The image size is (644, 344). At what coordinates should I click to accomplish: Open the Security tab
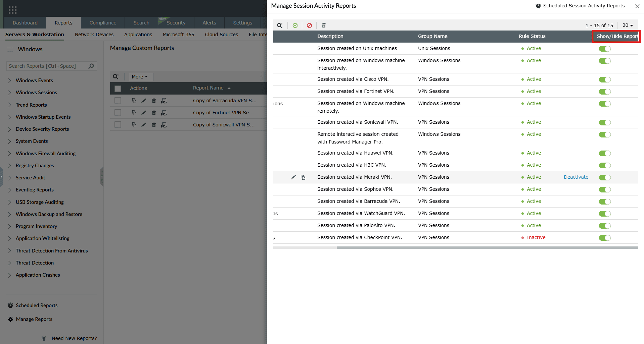[x=176, y=23]
